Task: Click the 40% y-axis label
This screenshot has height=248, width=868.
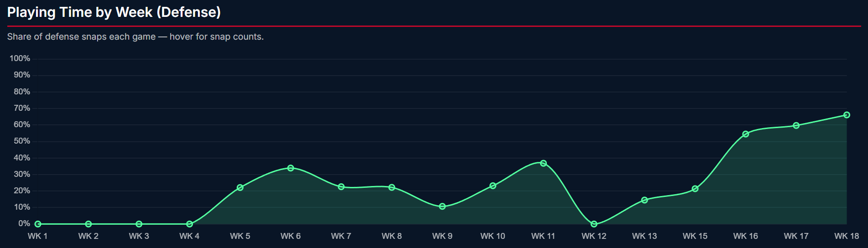Action: coord(22,158)
